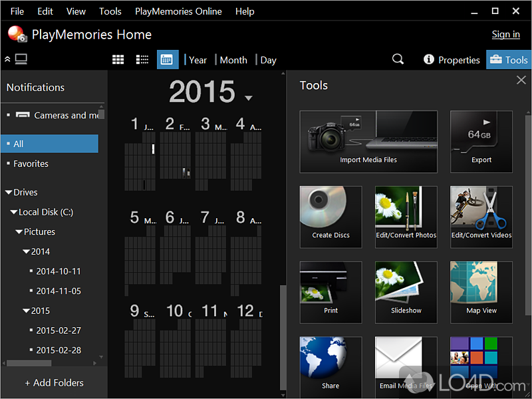532x399 pixels.
Task: Open the PlayMemories Online menu
Action: [x=178, y=11]
